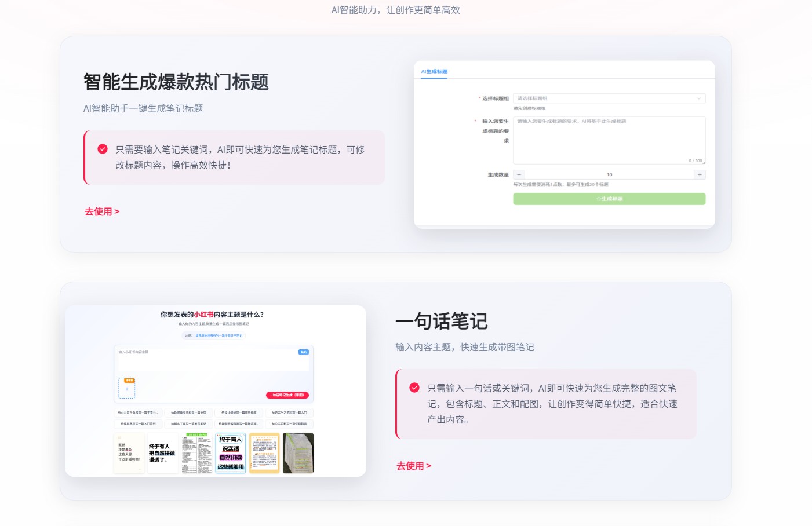
Task: Click the blue 粘贴 button in the topic input
Action: tap(304, 352)
